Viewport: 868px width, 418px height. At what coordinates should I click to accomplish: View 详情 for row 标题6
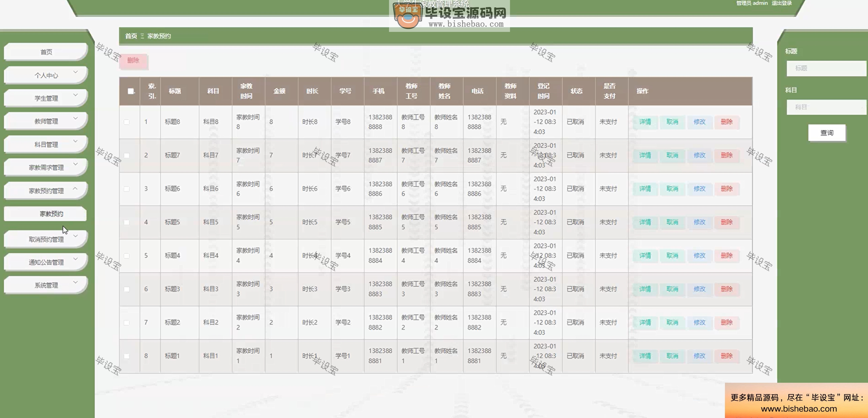click(x=645, y=189)
